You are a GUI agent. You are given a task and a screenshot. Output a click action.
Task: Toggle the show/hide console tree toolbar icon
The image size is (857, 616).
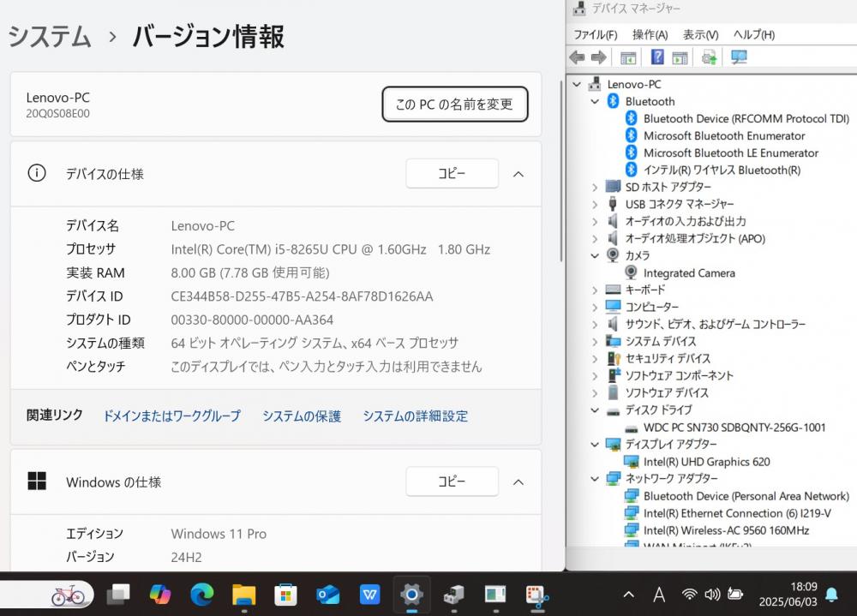628,57
